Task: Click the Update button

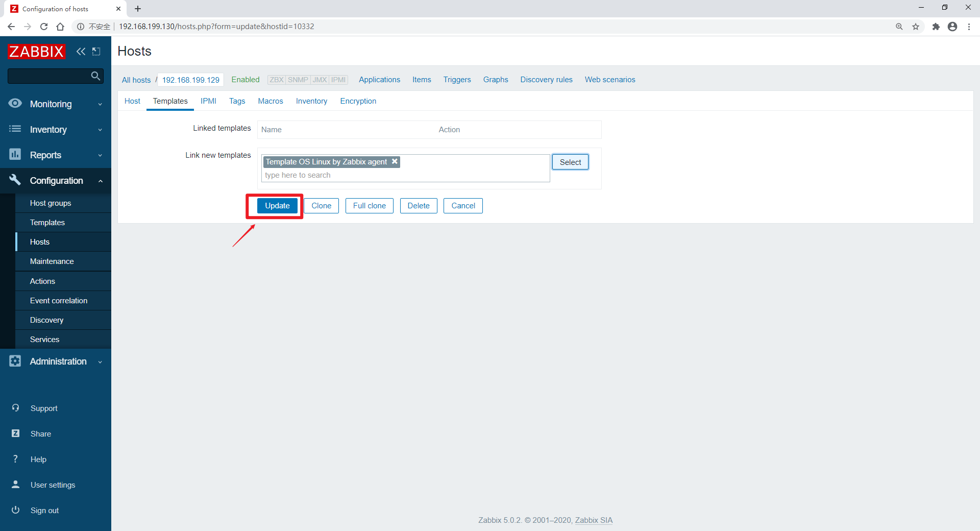Action: [x=277, y=206]
